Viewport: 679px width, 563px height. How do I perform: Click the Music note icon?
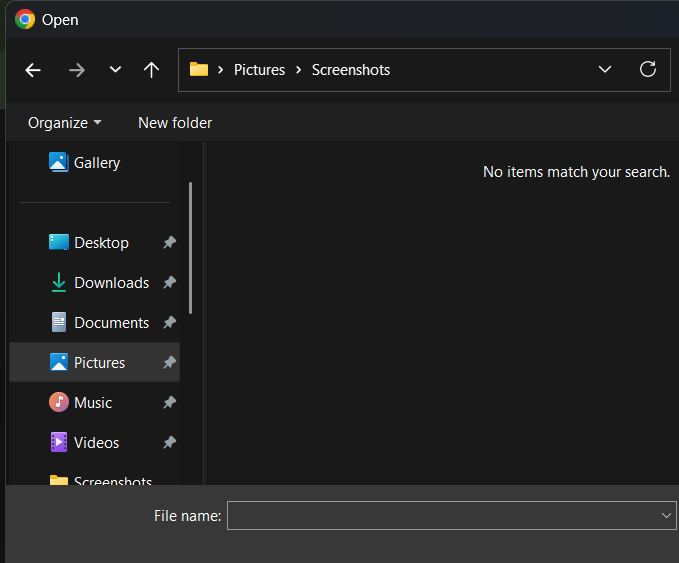pyautogui.click(x=59, y=402)
